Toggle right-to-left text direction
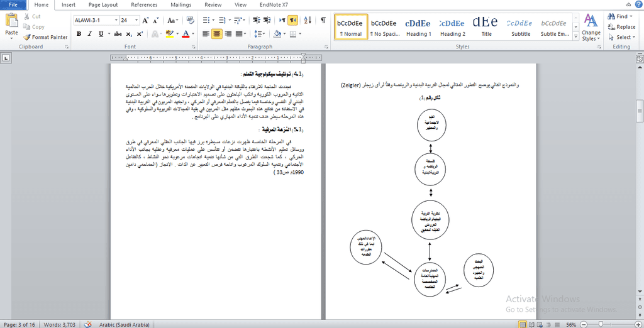Image resolution: width=644 pixels, height=328 pixels. point(292,19)
